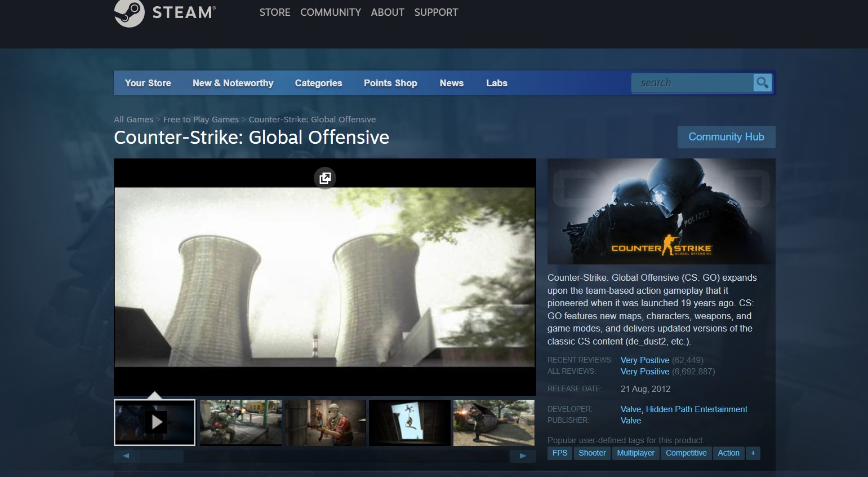
Task: Open the Valve publisher link
Action: pyautogui.click(x=631, y=421)
